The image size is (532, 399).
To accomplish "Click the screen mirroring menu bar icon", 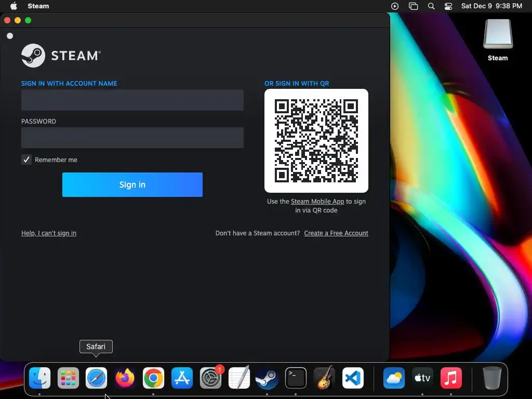I will [413, 6].
